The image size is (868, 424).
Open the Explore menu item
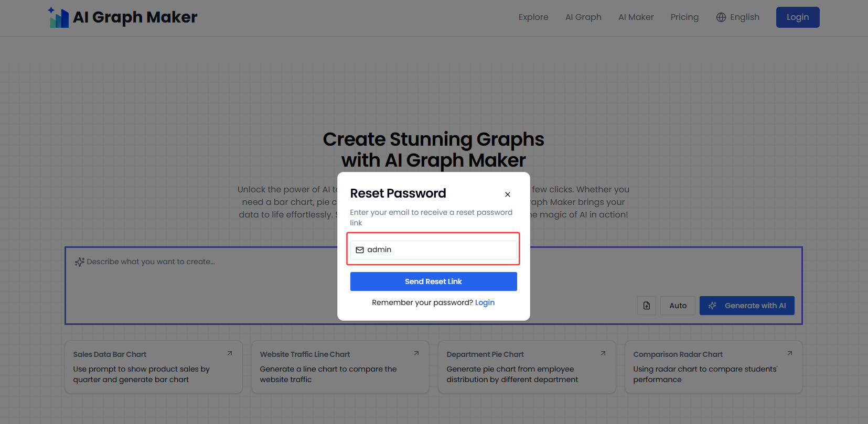point(533,17)
